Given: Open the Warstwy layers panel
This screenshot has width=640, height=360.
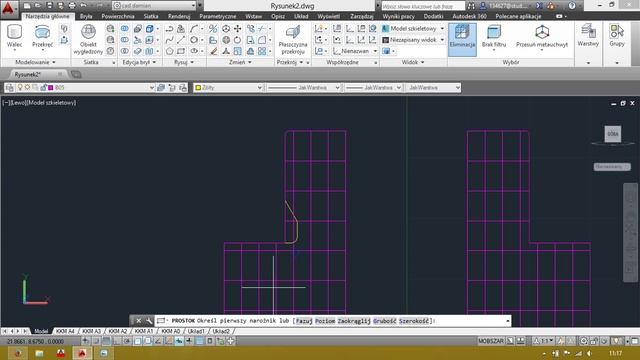Looking at the screenshot, I should (x=588, y=36).
